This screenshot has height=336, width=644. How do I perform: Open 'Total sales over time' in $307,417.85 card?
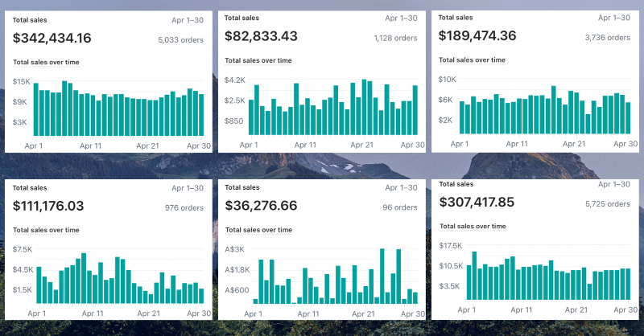click(473, 227)
